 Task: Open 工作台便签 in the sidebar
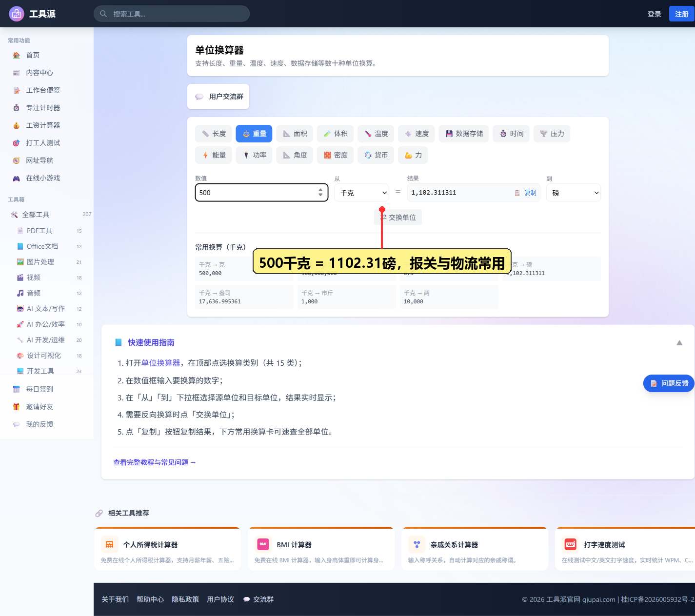tap(47, 90)
